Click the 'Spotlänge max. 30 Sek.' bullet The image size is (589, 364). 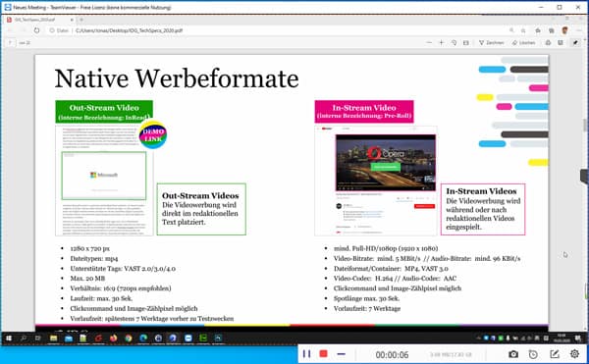(x=366, y=298)
